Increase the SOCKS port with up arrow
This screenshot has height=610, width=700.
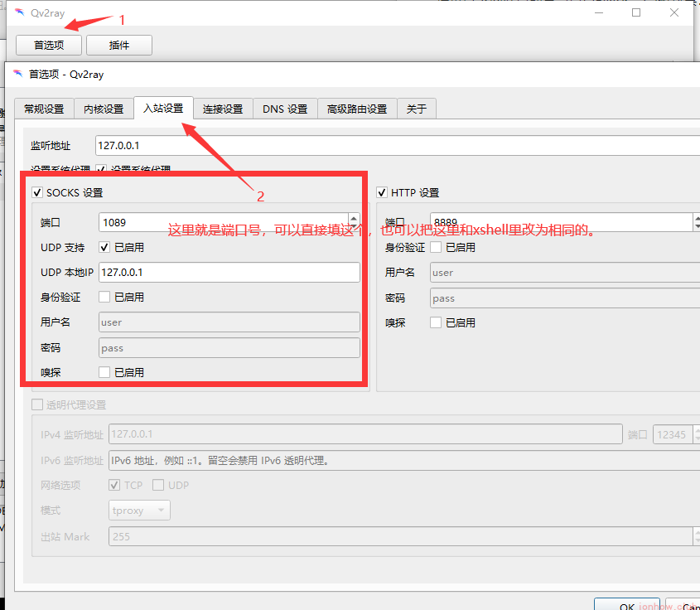click(354, 218)
